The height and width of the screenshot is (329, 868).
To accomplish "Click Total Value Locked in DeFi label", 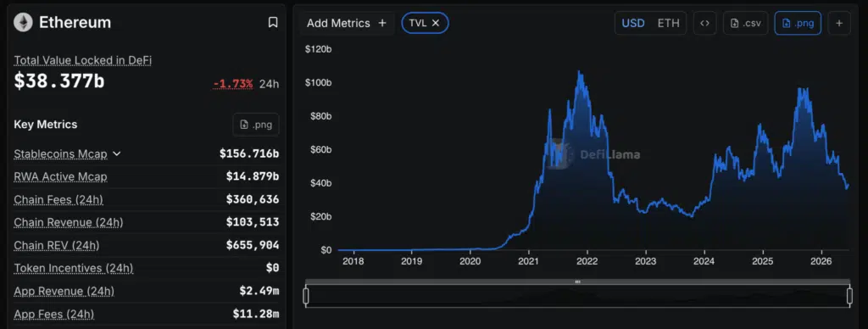I will tap(82, 60).
